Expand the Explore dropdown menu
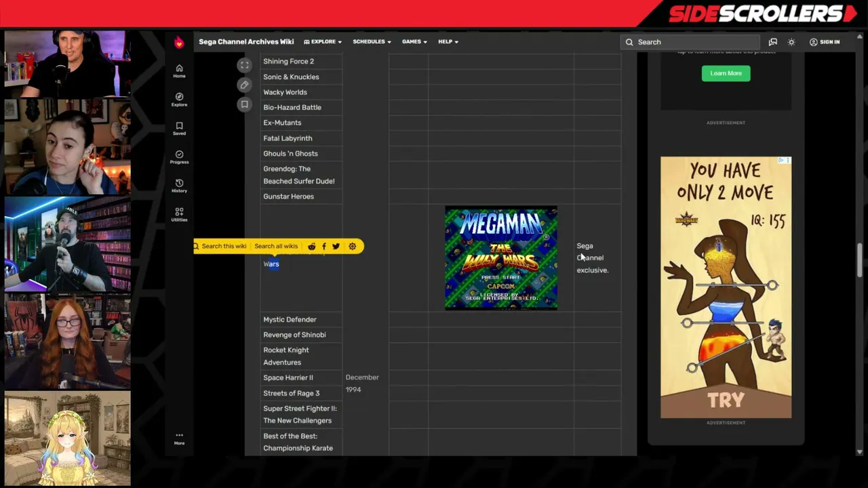The width and height of the screenshot is (868, 488). (x=323, y=42)
